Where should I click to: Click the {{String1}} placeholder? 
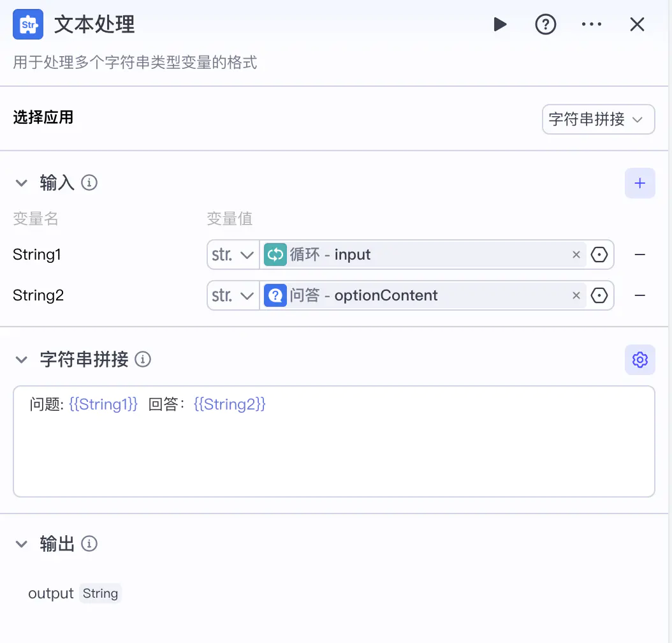click(x=103, y=404)
